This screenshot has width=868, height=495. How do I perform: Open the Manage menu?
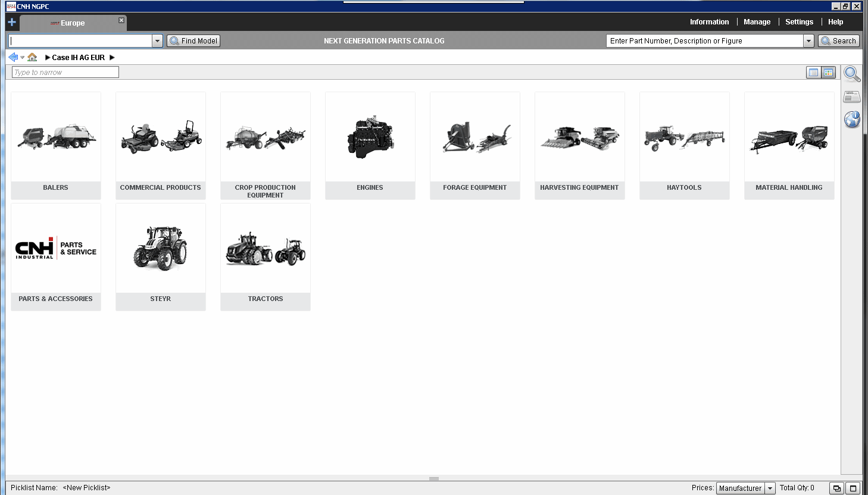coord(757,22)
